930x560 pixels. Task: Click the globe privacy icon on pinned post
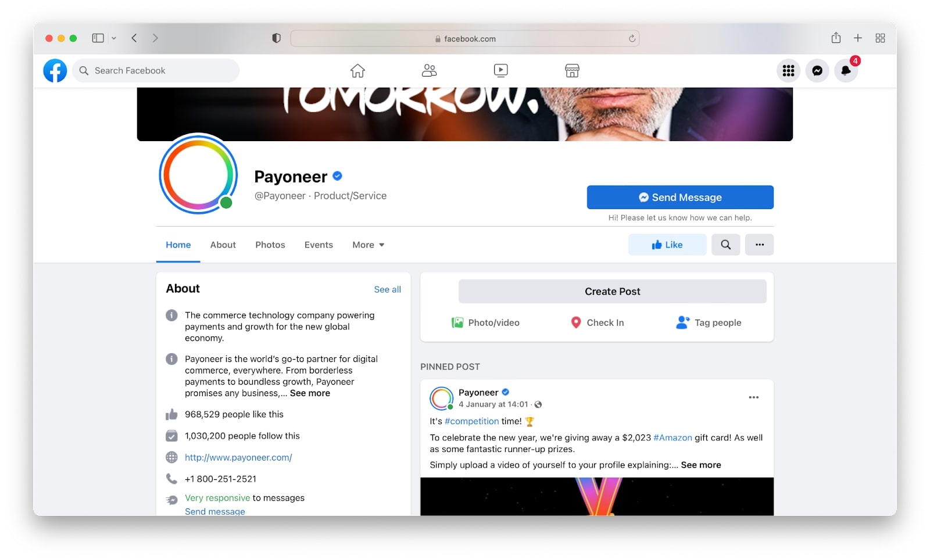(538, 405)
